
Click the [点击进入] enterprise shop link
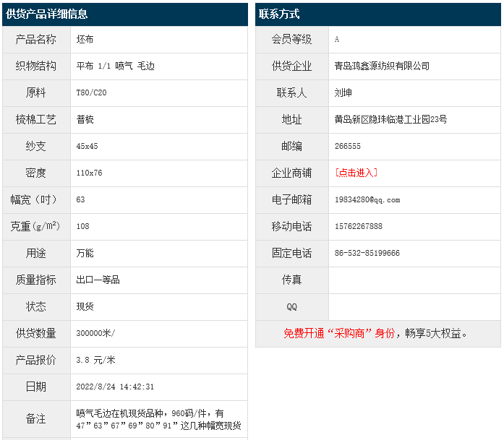click(356, 173)
